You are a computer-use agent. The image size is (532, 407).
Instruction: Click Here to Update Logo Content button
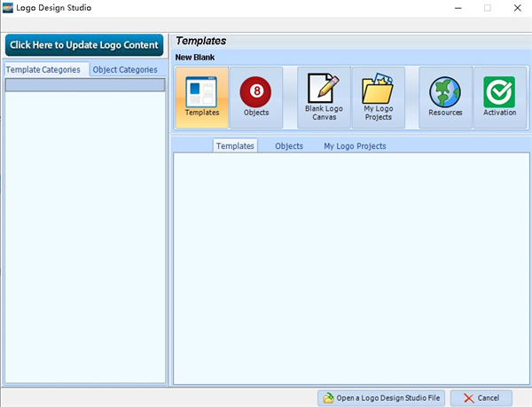[x=84, y=45]
